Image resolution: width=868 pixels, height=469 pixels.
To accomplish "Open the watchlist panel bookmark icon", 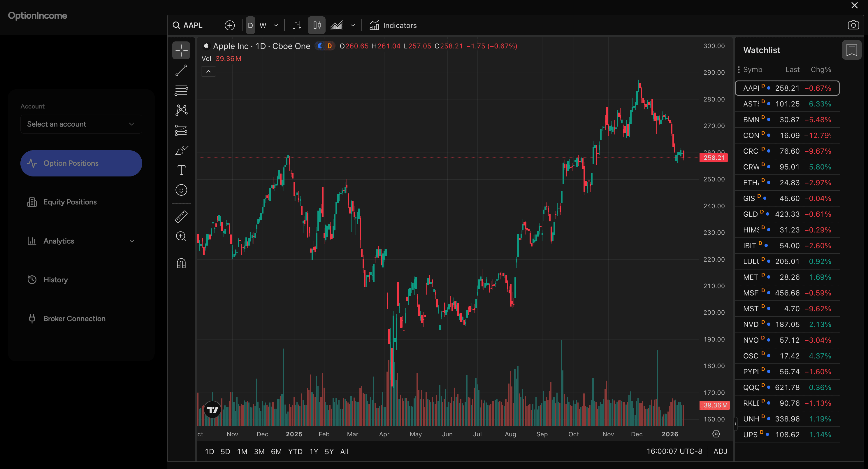I will (851, 50).
